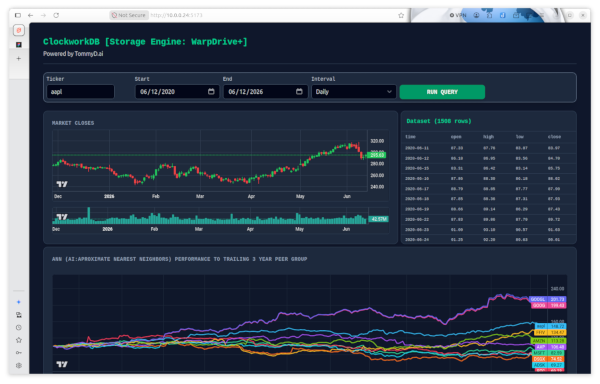Click the RUN QUERY button
This screenshot has height=384, width=600.
point(442,92)
